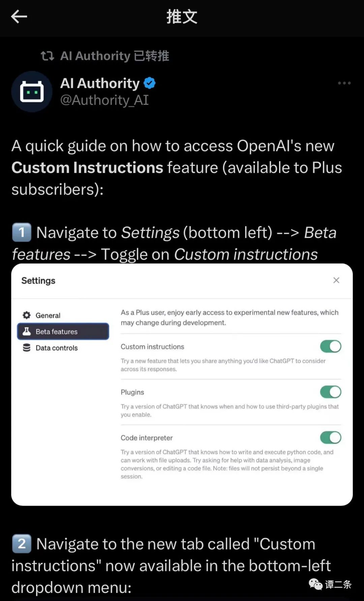Turn off Code interpreter toggle

(330, 438)
